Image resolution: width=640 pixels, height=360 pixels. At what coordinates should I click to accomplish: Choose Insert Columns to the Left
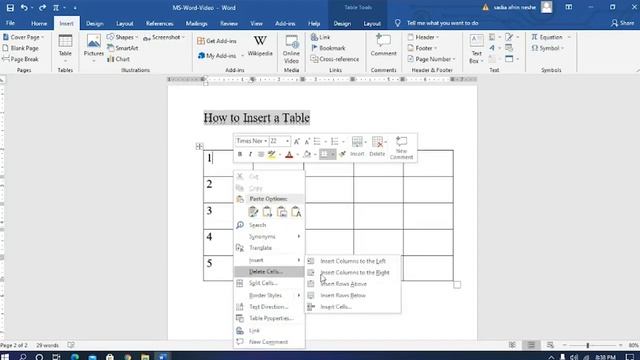tap(353, 261)
